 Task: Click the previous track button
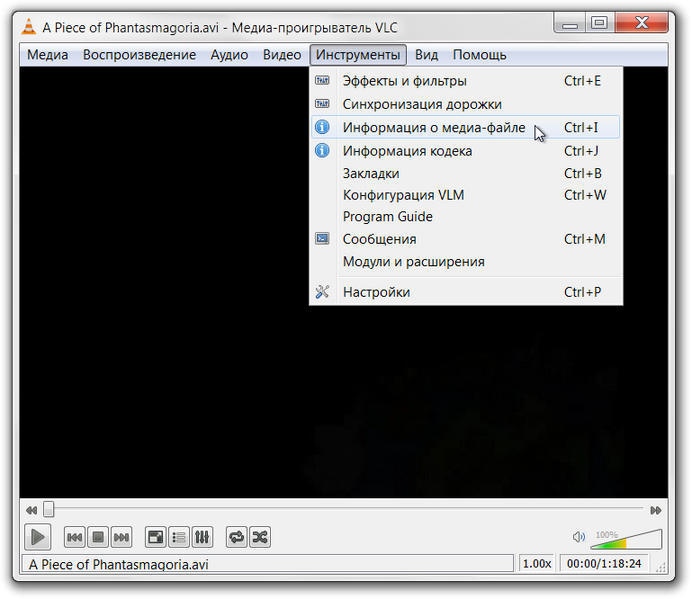coord(74,537)
